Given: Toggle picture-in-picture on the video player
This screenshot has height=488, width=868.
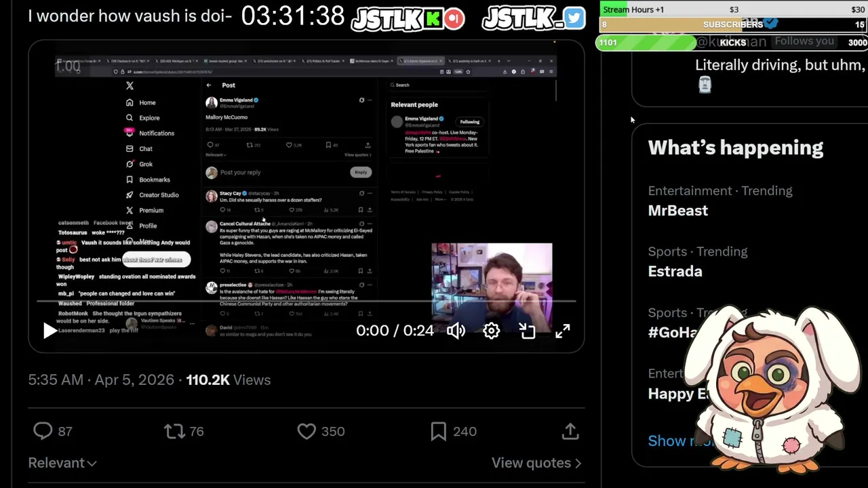Looking at the screenshot, I should (527, 331).
